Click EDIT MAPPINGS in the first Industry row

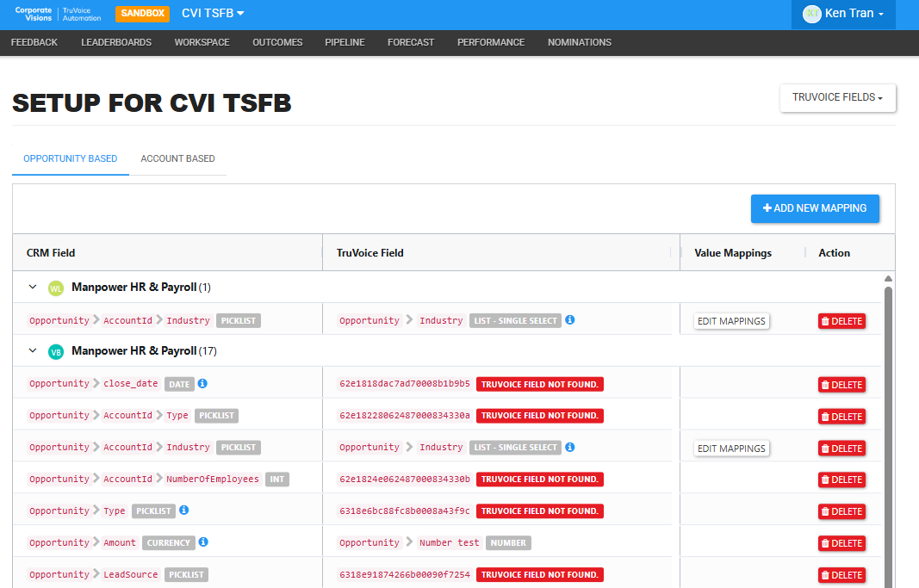pyautogui.click(x=731, y=321)
